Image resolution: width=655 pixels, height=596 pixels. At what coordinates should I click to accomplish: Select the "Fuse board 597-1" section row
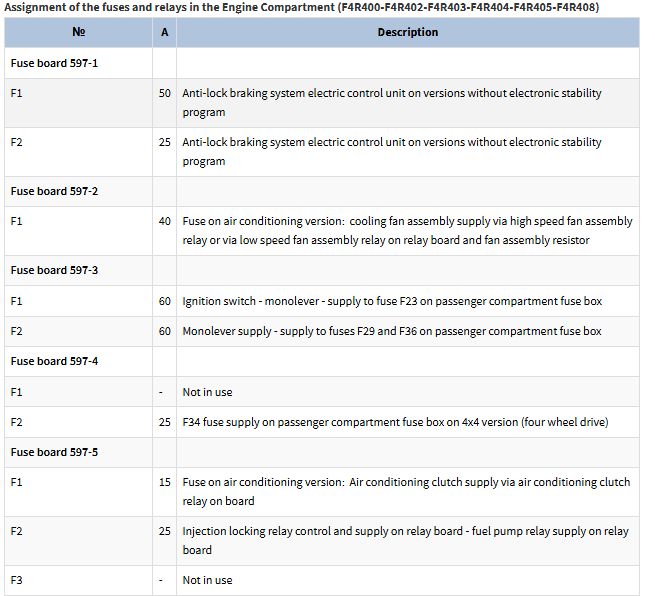54,63
